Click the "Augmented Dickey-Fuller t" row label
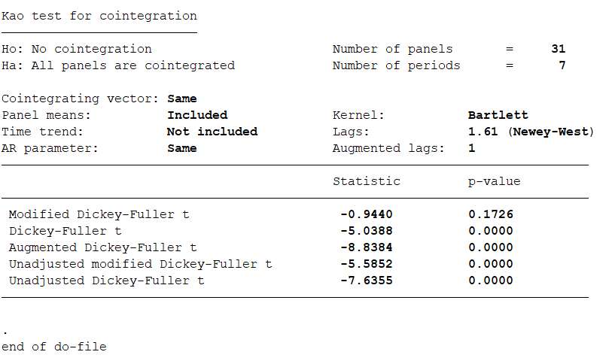 (102, 247)
